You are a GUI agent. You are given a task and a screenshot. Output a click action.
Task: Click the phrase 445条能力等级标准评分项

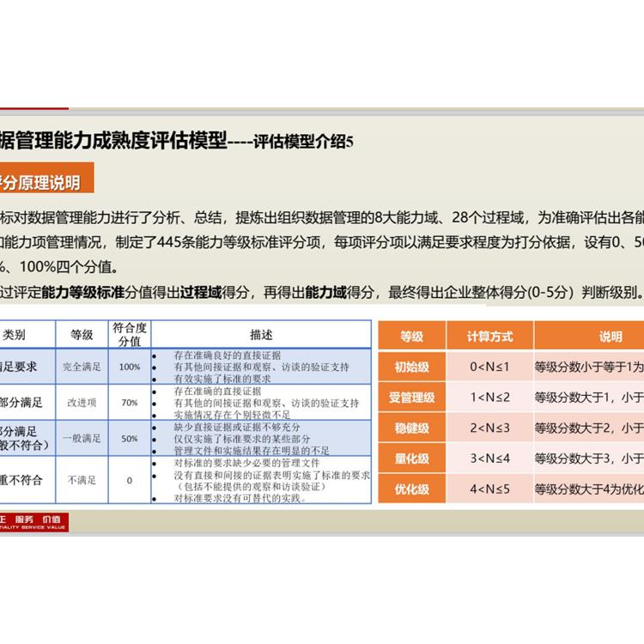239,242
